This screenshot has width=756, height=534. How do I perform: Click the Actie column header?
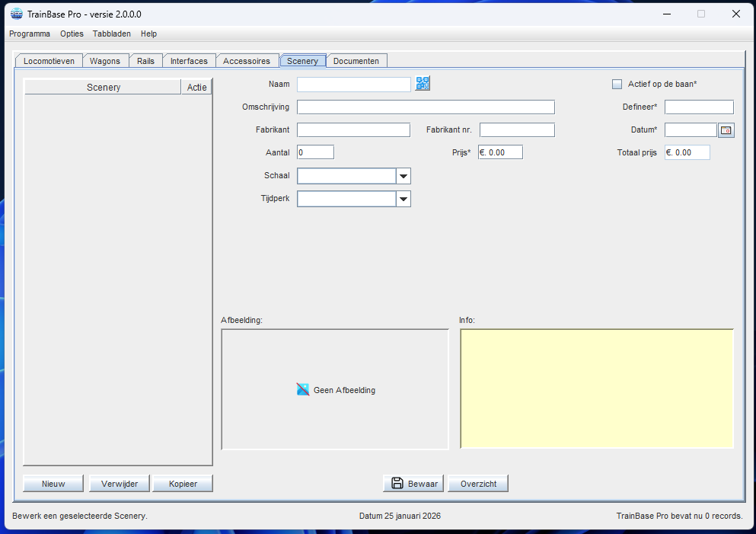196,88
